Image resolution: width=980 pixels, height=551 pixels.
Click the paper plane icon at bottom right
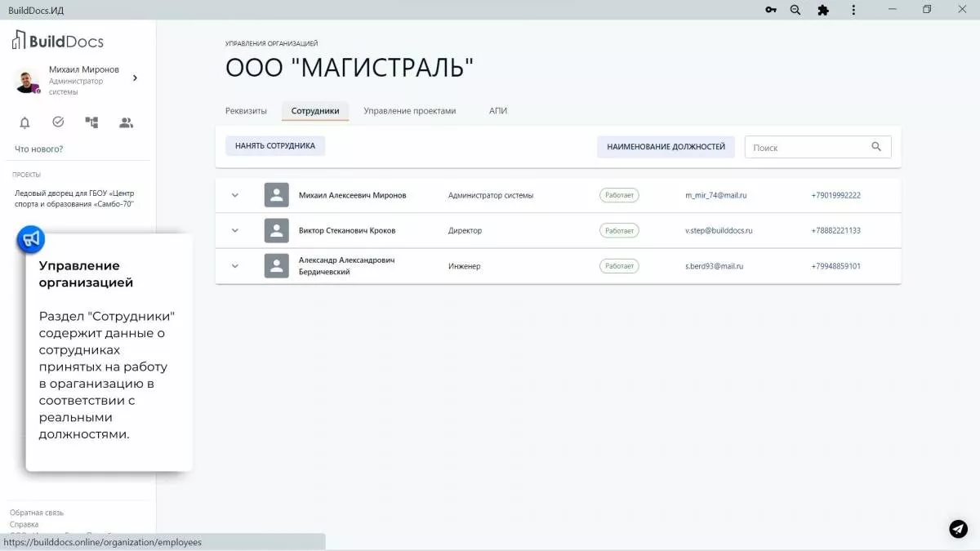(957, 529)
